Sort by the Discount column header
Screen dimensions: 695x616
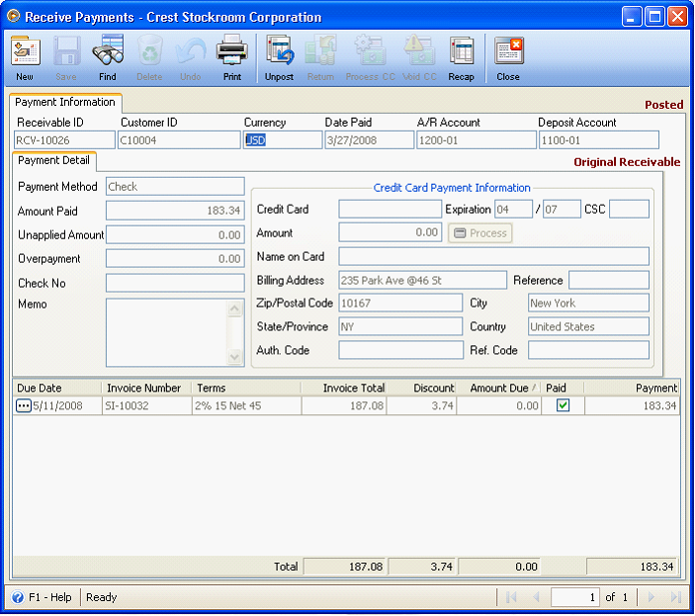coord(421,388)
